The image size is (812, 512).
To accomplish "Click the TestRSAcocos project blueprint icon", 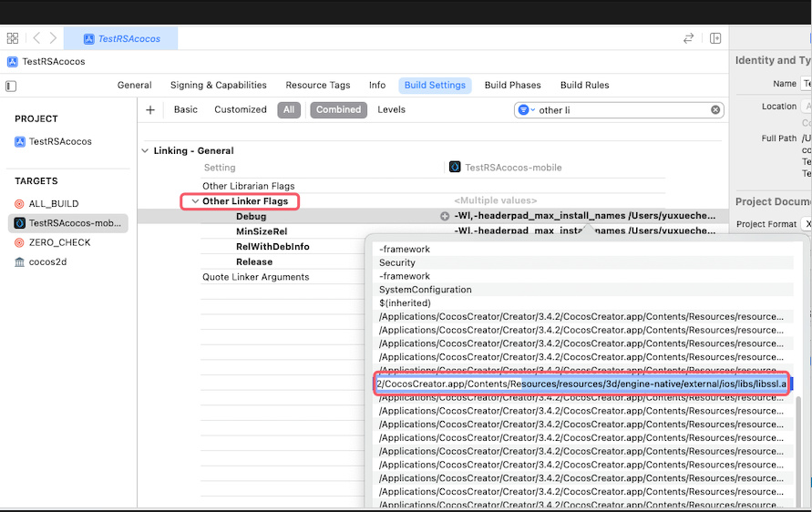I will [x=20, y=142].
